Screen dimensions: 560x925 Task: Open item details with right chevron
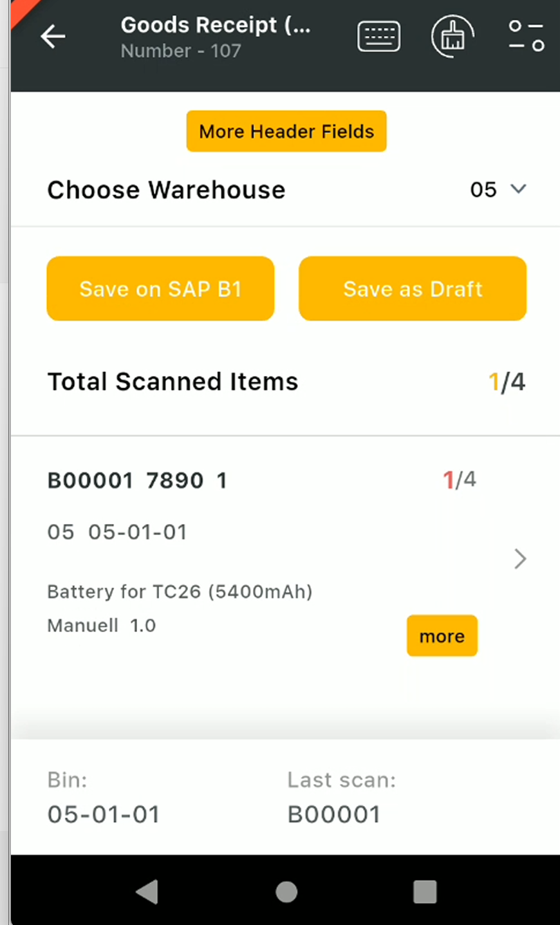[520, 559]
